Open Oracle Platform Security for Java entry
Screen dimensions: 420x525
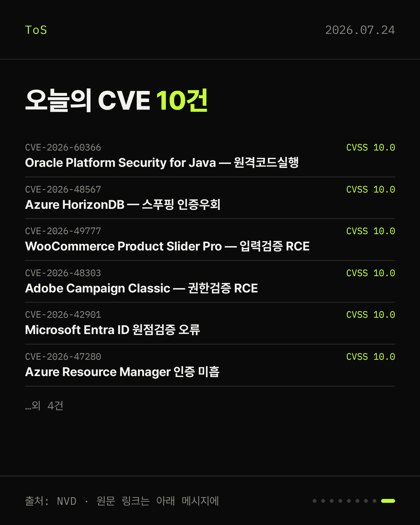162,162
